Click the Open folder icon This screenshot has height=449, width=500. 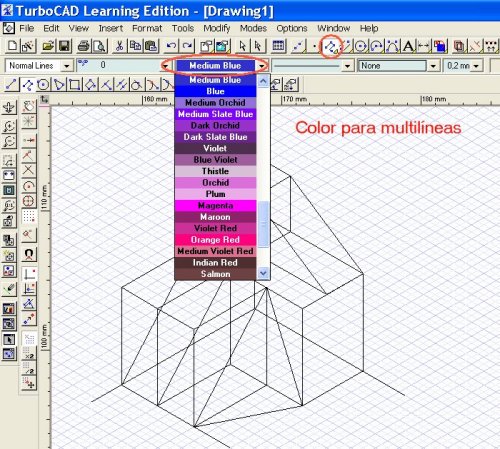49,46
